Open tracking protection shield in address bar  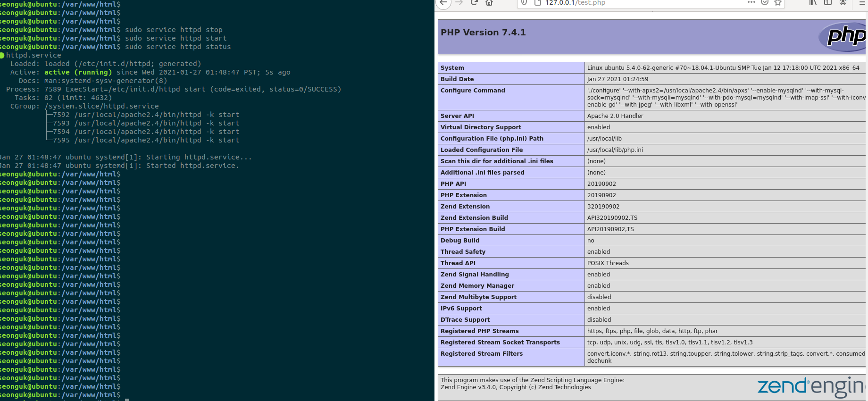pos(524,3)
